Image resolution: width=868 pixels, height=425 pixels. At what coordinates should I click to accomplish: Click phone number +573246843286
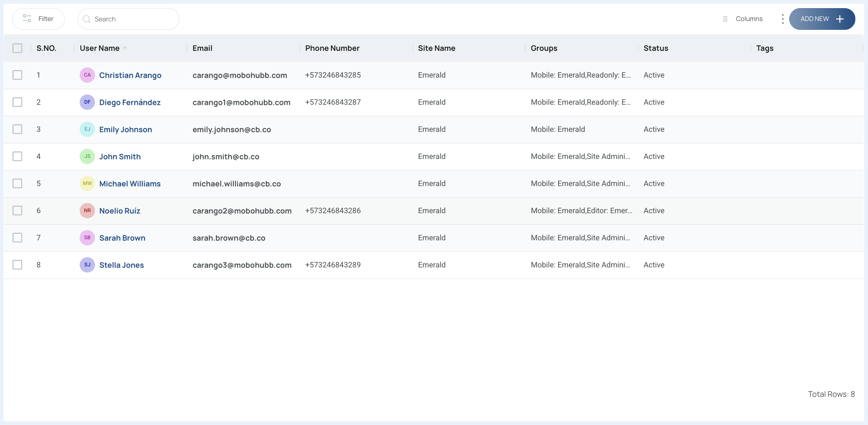click(333, 210)
